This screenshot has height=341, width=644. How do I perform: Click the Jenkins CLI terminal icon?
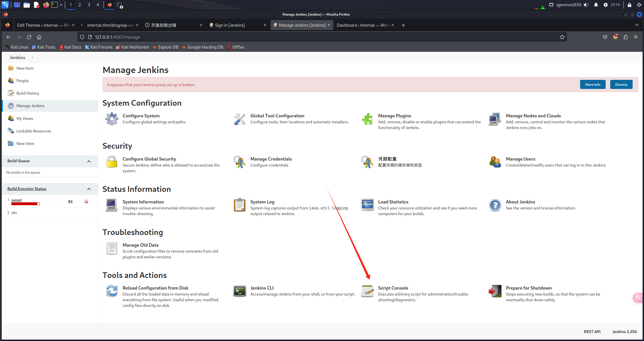click(239, 291)
